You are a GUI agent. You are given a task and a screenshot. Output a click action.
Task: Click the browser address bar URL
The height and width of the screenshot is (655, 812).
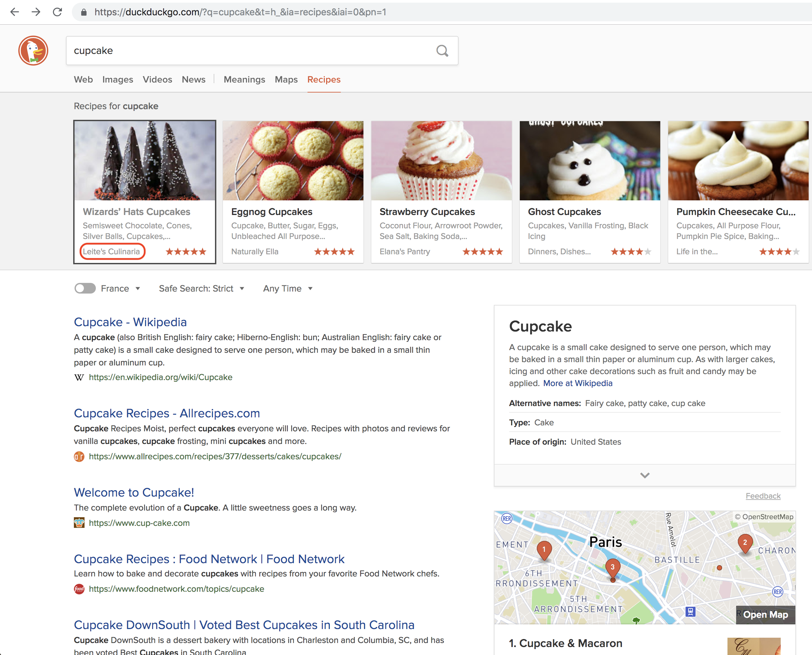[x=240, y=12]
